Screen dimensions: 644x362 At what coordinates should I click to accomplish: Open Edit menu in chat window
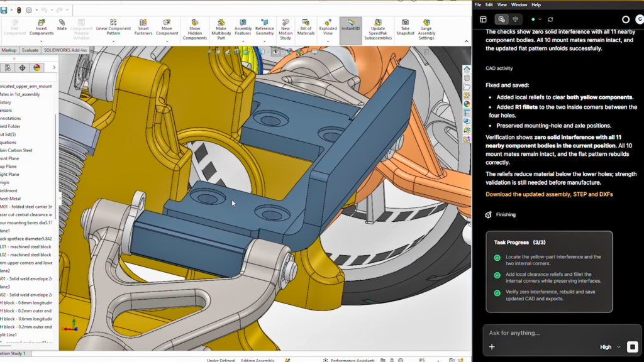pos(489,5)
